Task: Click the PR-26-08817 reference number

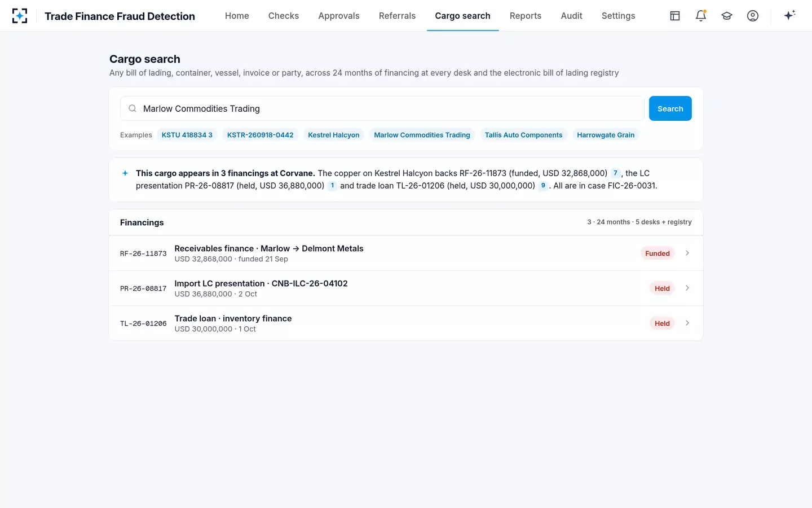Action: coord(143,288)
